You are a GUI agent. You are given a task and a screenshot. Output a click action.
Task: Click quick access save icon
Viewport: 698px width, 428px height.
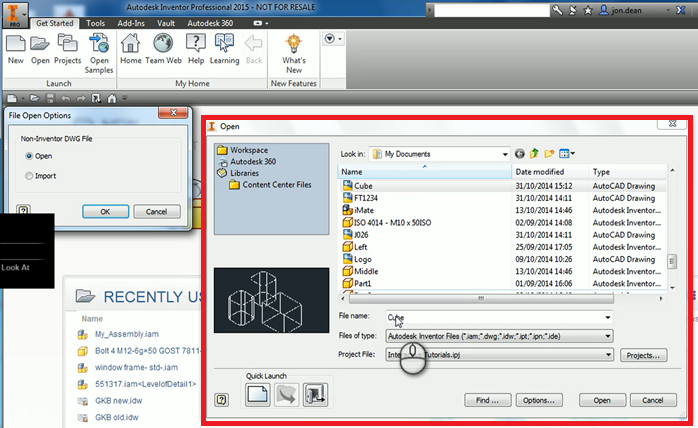(x=50, y=98)
